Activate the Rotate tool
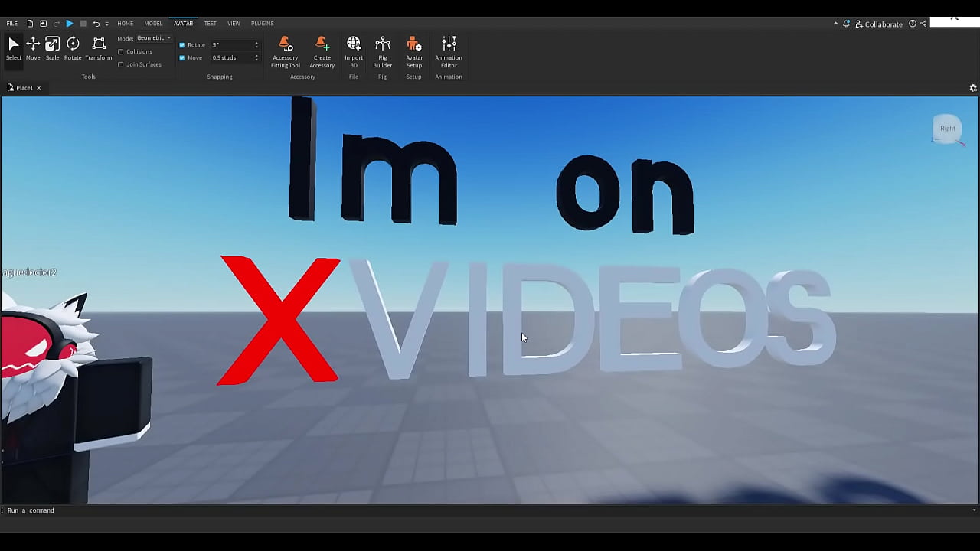Viewport: 980px width, 551px height. pos(73,47)
